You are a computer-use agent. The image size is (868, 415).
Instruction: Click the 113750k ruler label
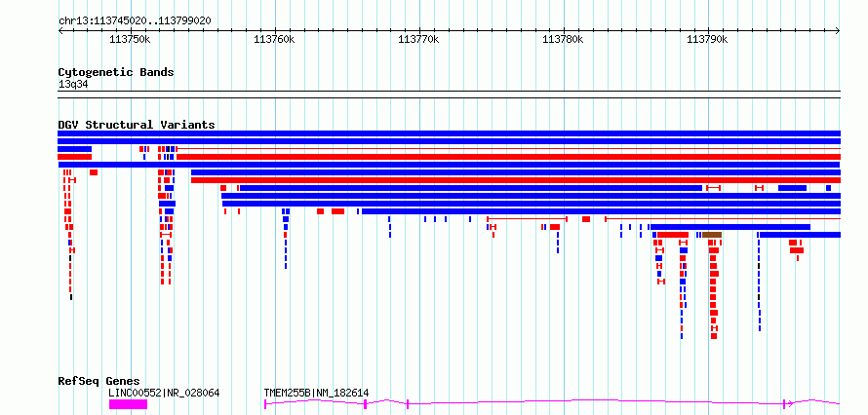coord(130,39)
